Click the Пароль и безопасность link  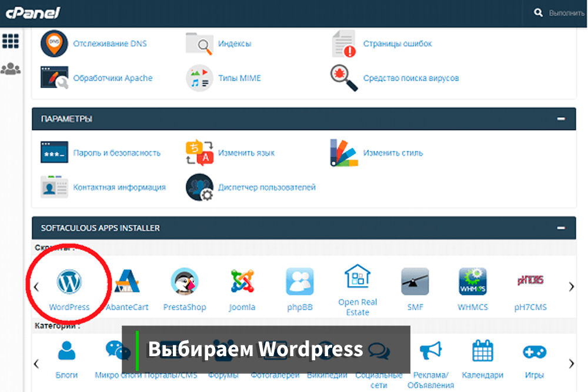pyautogui.click(x=117, y=153)
